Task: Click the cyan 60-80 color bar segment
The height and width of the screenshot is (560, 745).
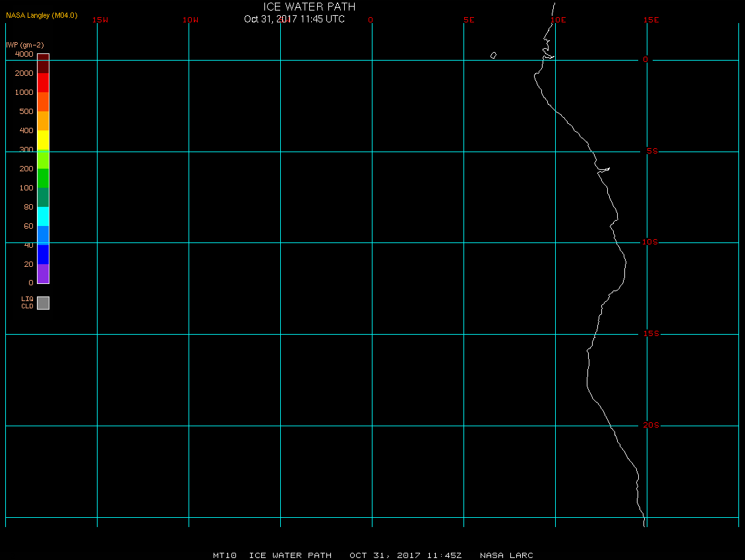Action: [x=44, y=217]
